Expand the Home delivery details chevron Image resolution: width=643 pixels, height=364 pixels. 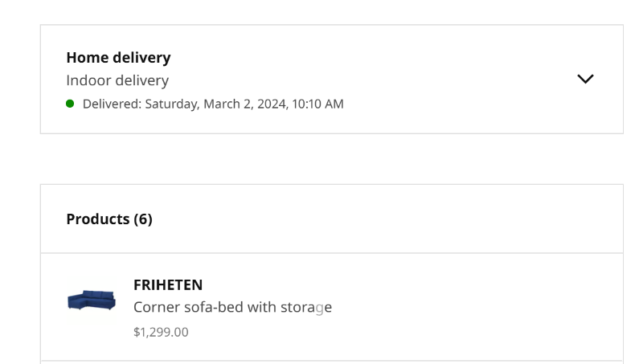click(586, 79)
